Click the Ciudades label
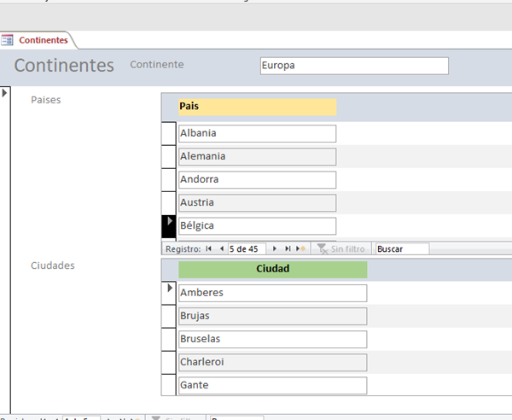The image size is (512, 420). click(53, 265)
